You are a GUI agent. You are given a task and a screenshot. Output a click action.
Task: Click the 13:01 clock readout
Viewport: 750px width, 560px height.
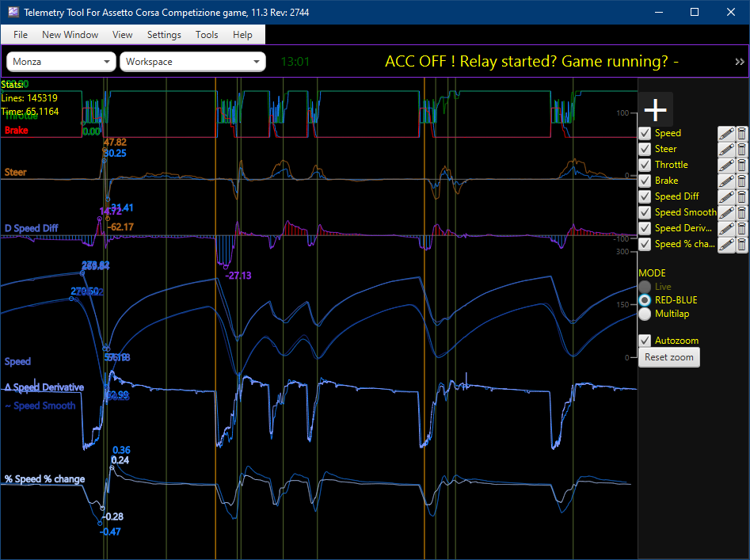point(295,62)
